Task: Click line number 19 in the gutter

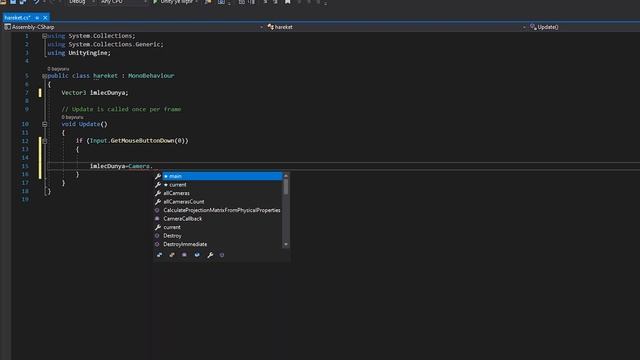Action: tap(25, 200)
